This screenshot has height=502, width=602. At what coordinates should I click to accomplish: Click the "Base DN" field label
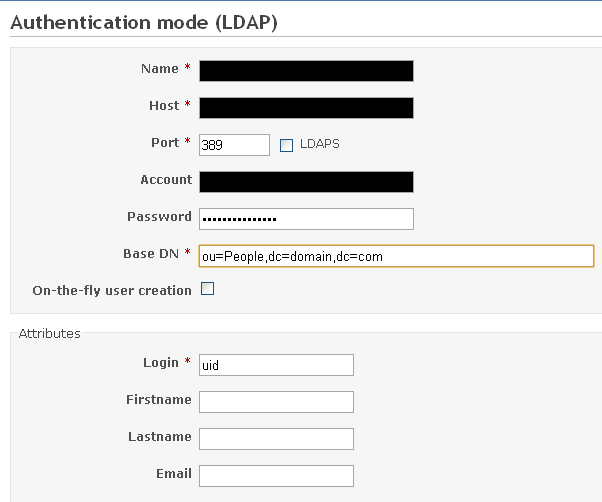(152, 254)
